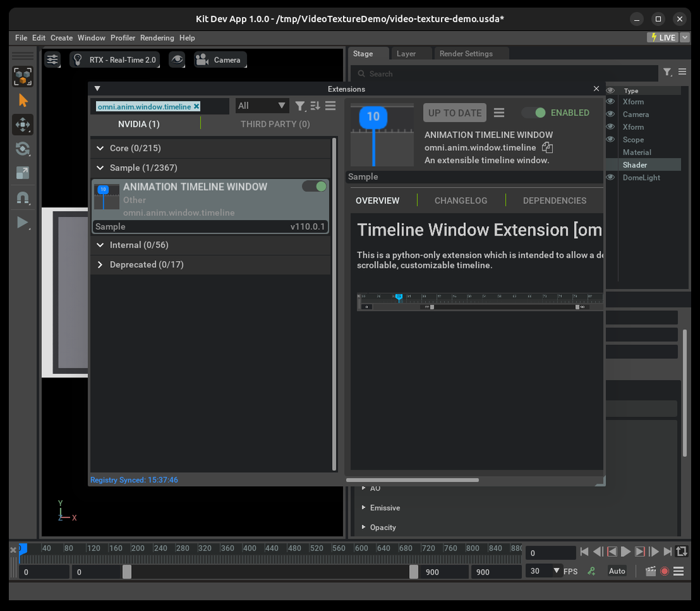The height and width of the screenshot is (611, 700).
Task: Open the Camera selector in viewport
Action: (221, 59)
